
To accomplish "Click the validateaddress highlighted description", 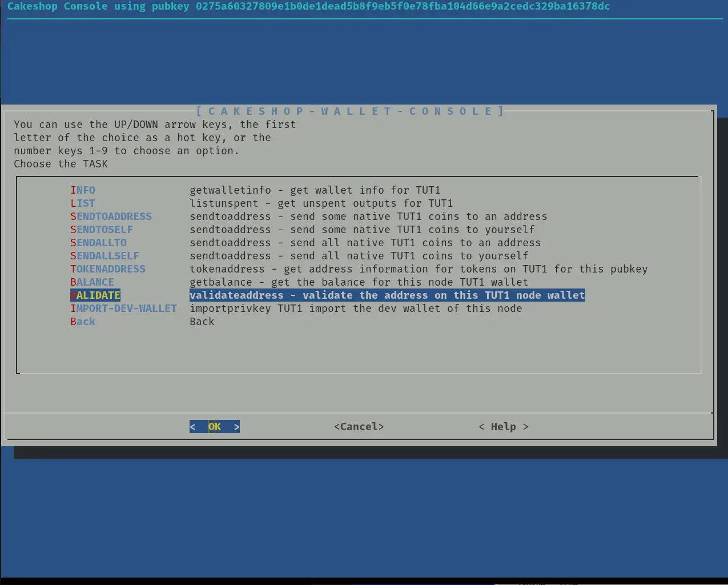I will [387, 295].
